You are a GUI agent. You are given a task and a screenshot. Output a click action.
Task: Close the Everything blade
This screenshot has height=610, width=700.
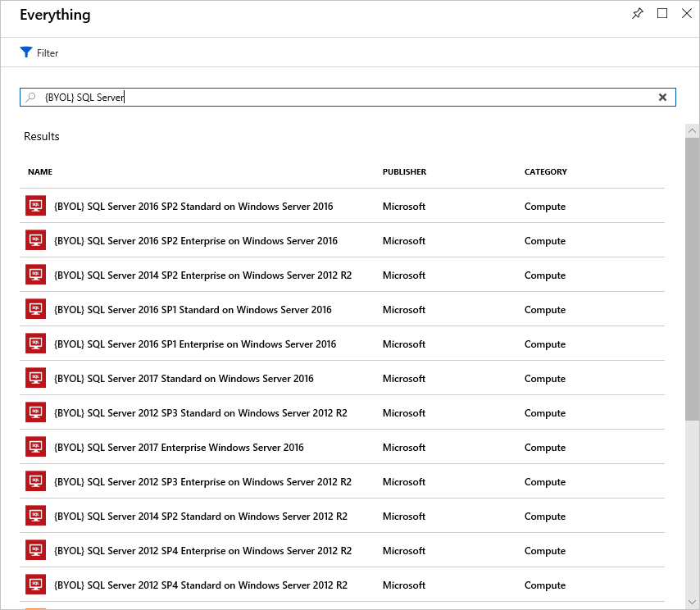pos(687,14)
